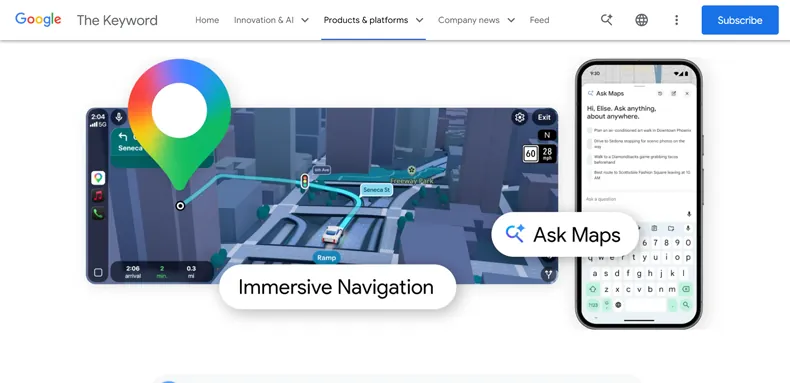Tap the history icon in phone Ask Maps header
The width and height of the screenshot is (790, 383).
coord(660,93)
